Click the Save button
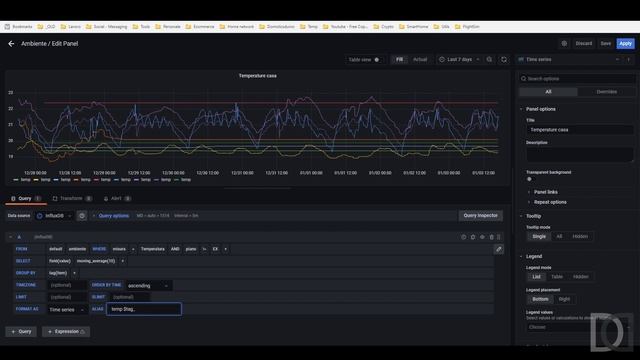Screen dimensions: 640x360 [606, 43]
